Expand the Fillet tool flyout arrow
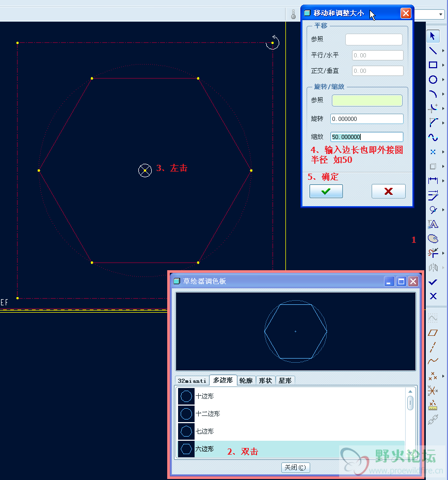 (443, 109)
